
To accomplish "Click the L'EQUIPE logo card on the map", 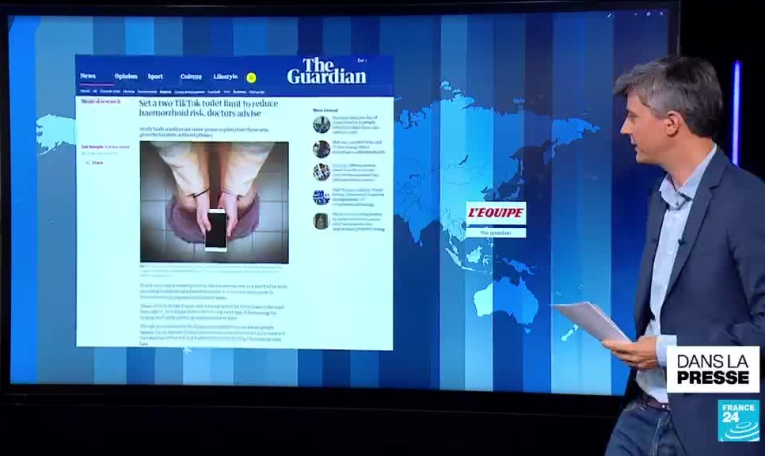I will [496, 213].
